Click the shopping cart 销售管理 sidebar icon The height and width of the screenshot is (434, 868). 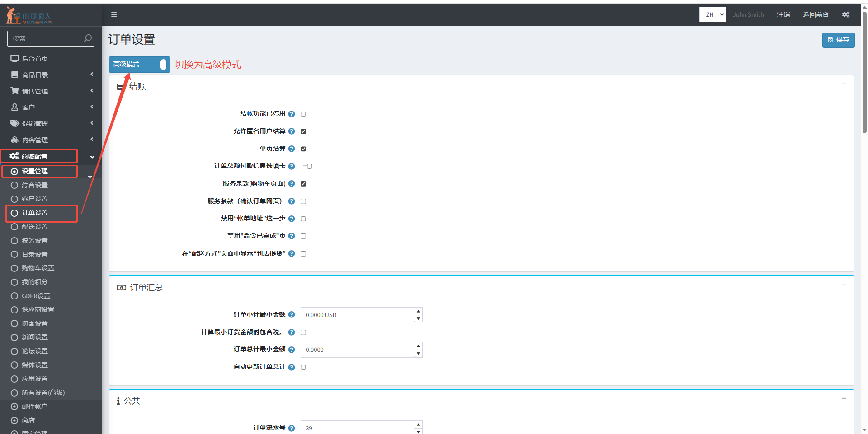tap(14, 91)
